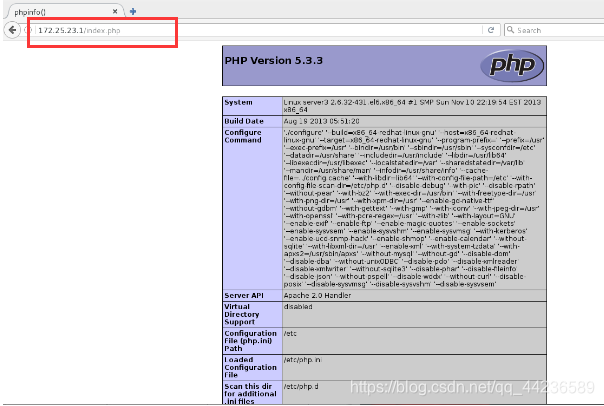Click the Configuration File (php.ini) Path label
The image size is (604, 406).
coord(250,341)
